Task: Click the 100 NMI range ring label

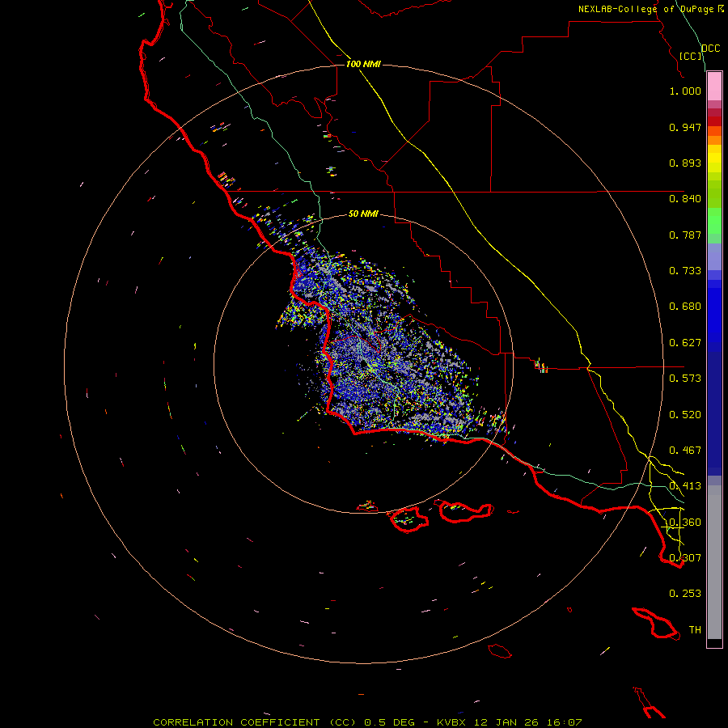Action: (x=363, y=64)
